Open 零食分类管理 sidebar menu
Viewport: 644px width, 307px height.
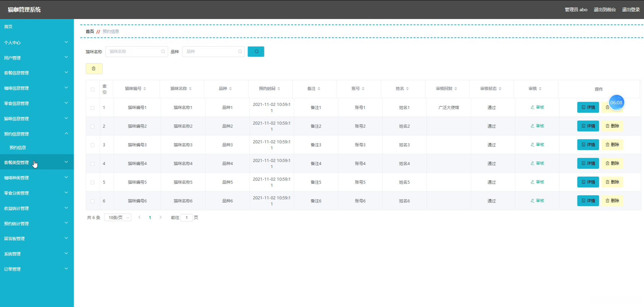click(x=37, y=193)
